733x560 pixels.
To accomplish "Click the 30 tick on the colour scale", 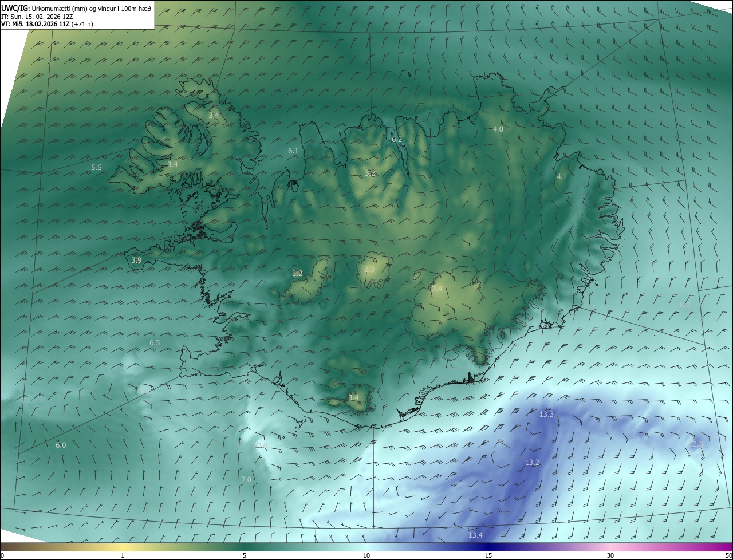I will 610,556.
